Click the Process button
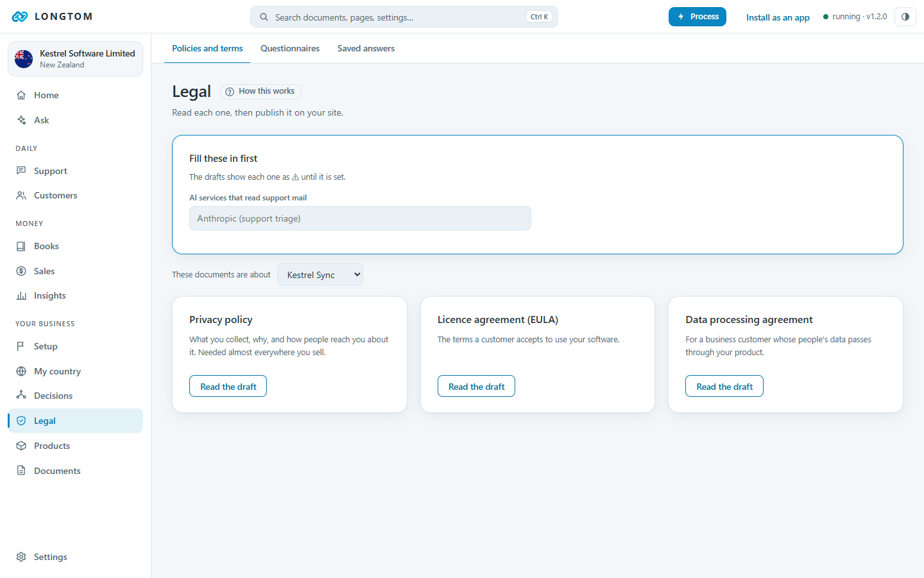Image resolution: width=924 pixels, height=578 pixels. tap(697, 17)
